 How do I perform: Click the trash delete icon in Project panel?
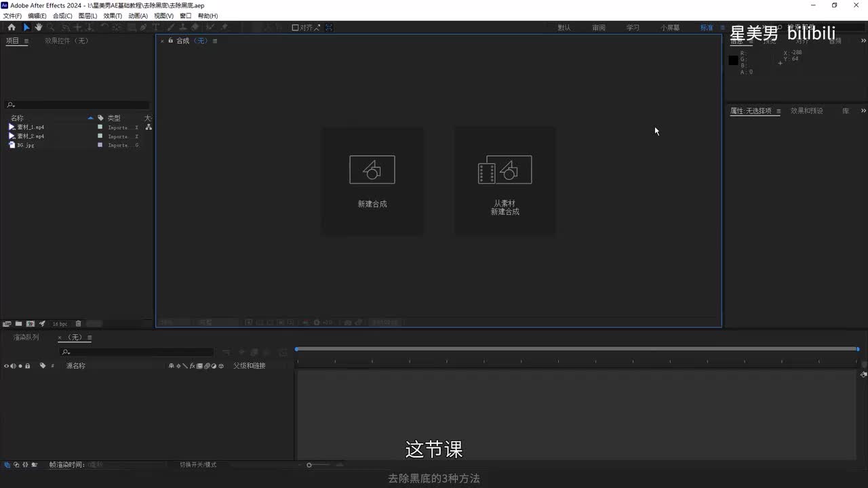click(x=78, y=324)
